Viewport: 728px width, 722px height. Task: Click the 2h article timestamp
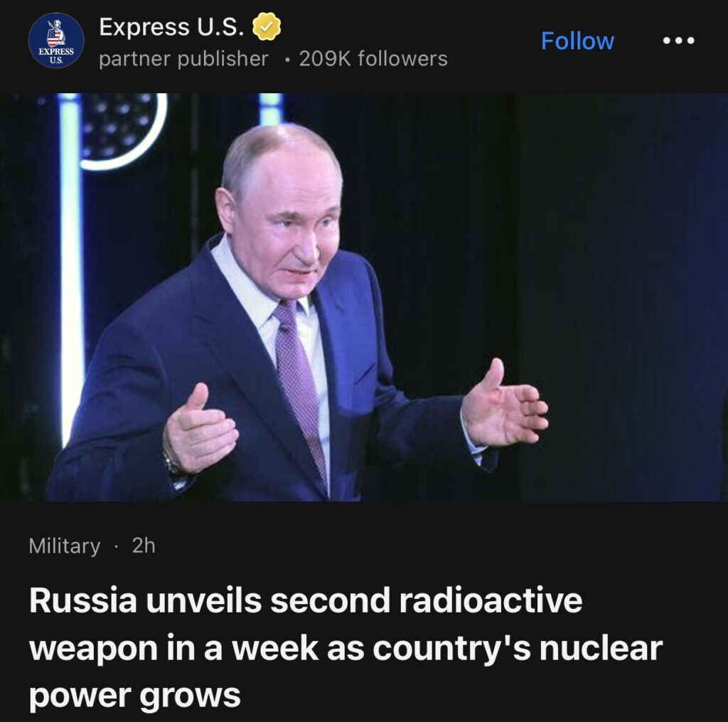[144, 546]
